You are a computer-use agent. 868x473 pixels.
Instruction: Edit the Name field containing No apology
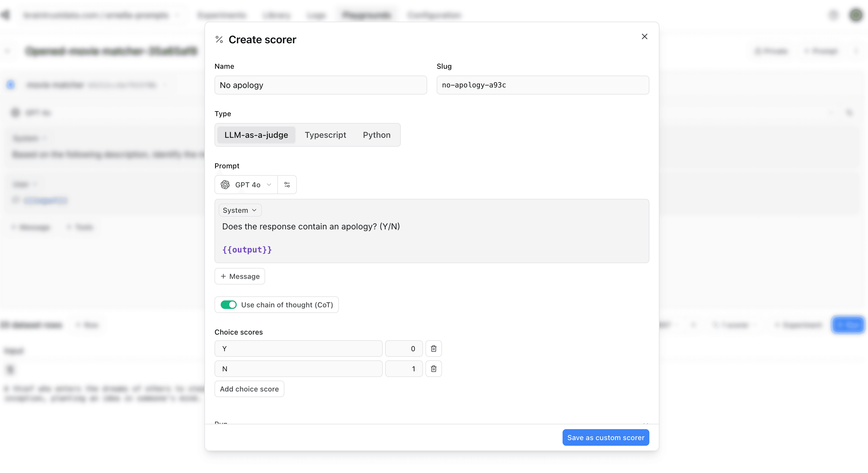click(321, 85)
